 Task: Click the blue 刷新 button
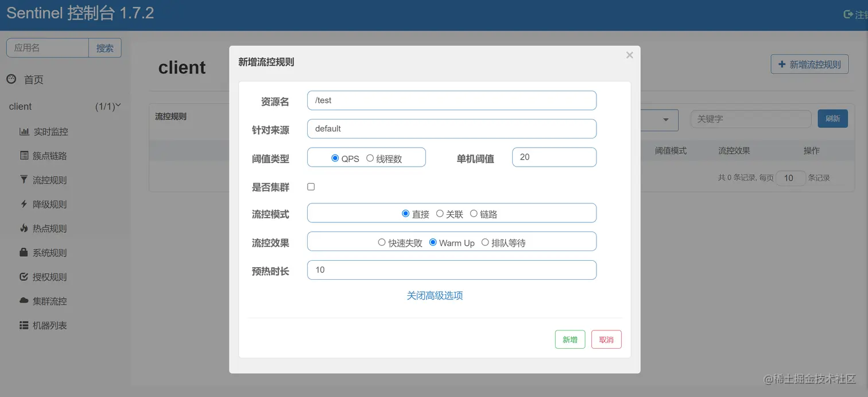[x=833, y=118]
